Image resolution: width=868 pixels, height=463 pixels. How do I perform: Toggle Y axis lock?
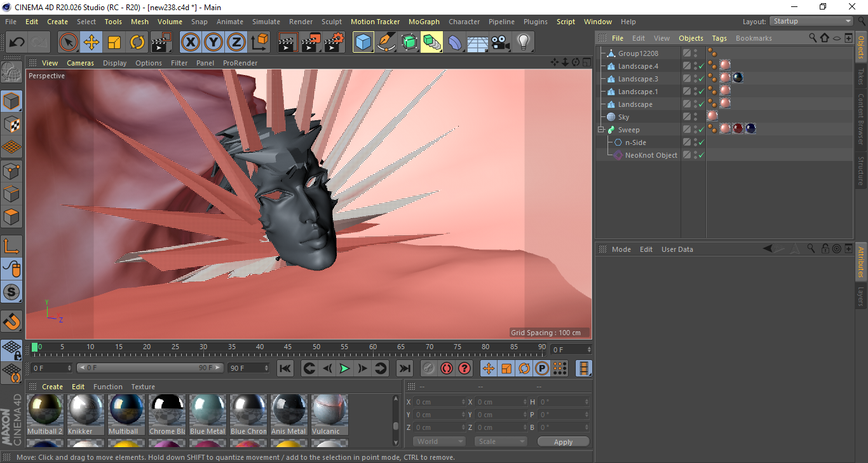(214, 43)
